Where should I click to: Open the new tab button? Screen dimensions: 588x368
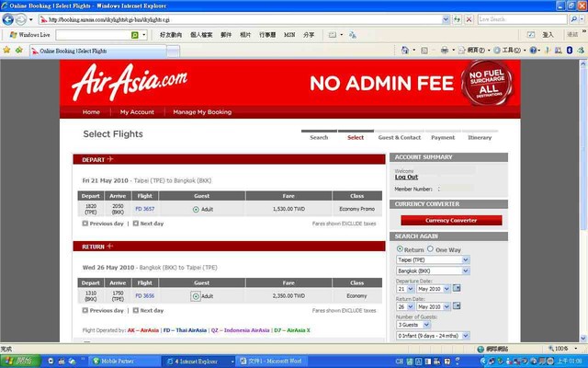click(x=173, y=52)
